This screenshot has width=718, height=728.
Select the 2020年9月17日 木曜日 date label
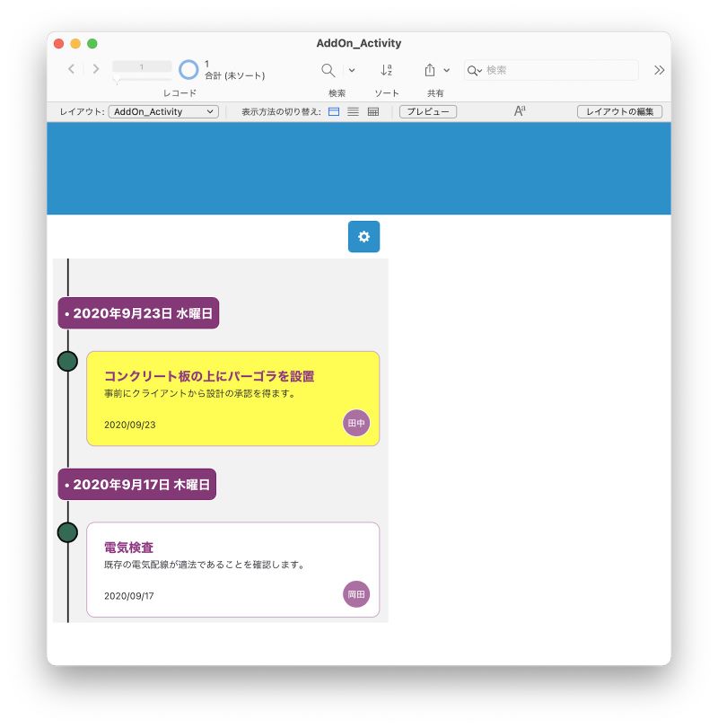pyautogui.click(x=137, y=484)
